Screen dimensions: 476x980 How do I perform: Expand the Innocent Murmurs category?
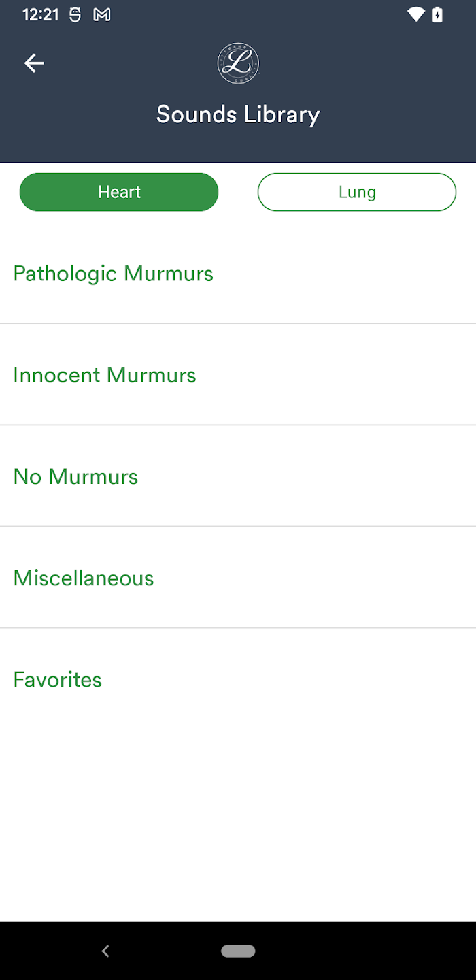(238, 375)
